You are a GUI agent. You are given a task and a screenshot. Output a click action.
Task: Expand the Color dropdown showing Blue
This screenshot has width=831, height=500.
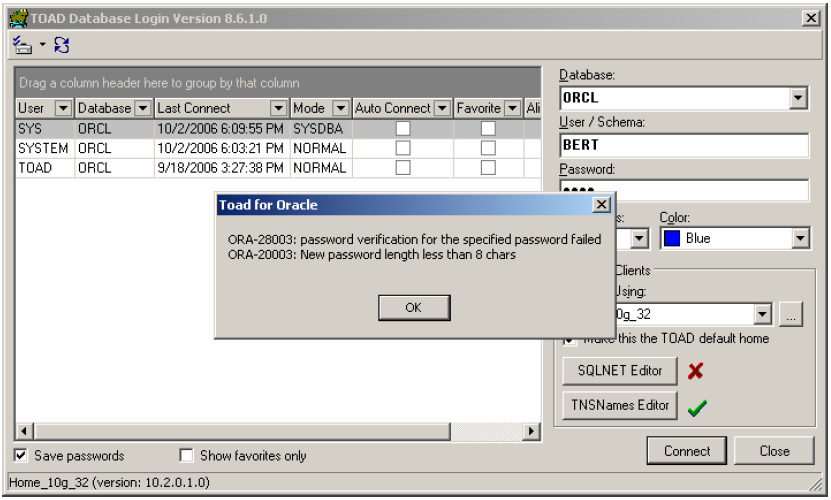click(800, 238)
